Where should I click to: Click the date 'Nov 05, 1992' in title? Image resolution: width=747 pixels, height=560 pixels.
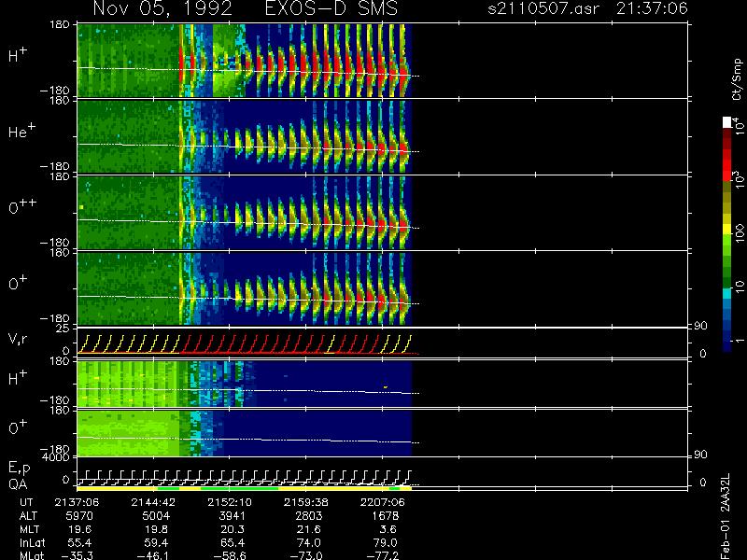tap(162, 8)
